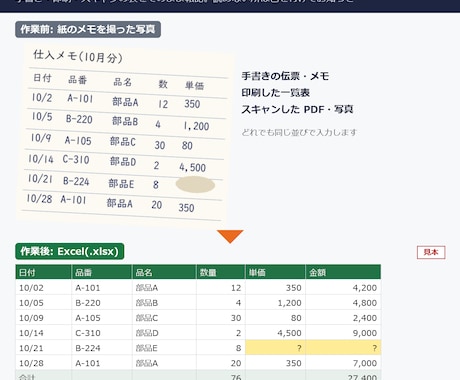The width and height of the screenshot is (460, 380).
Task: Click the B-224 cell in the Excel table
Action: pyautogui.click(x=102, y=348)
